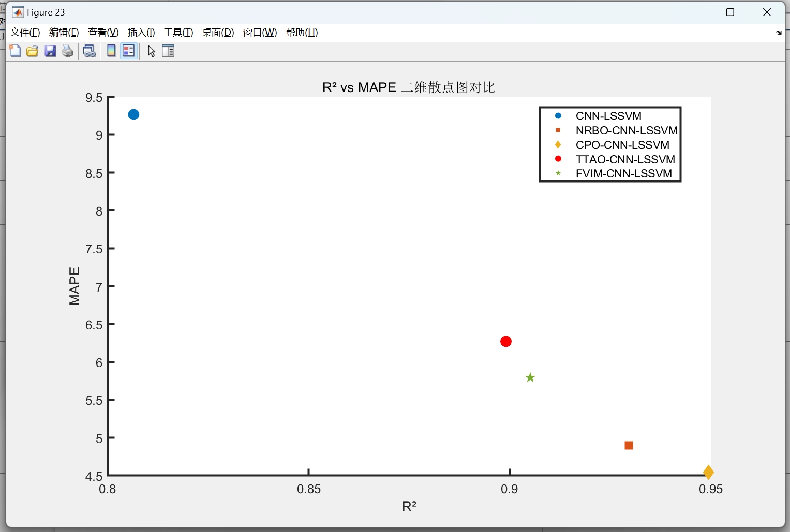The width and height of the screenshot is (790, 532).
Task: Select the orange NRBO square marker
Action: (x=629, y=445)
